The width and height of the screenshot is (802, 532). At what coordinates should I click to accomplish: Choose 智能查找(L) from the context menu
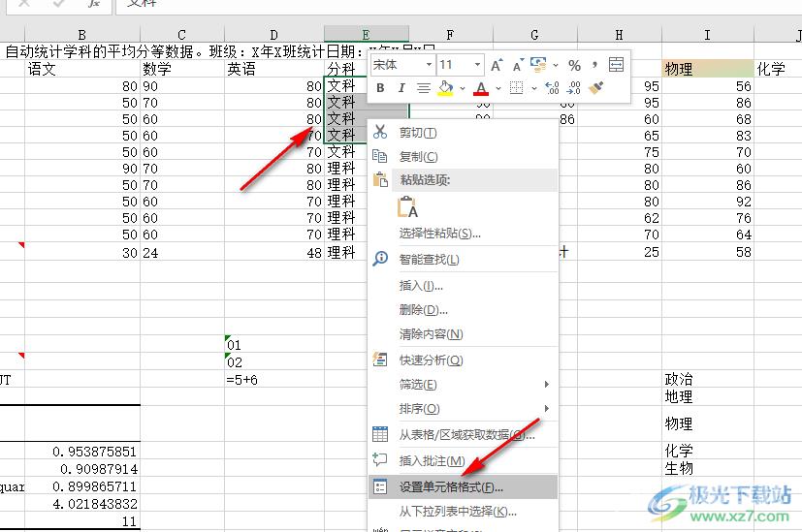(x=464, y=260)
